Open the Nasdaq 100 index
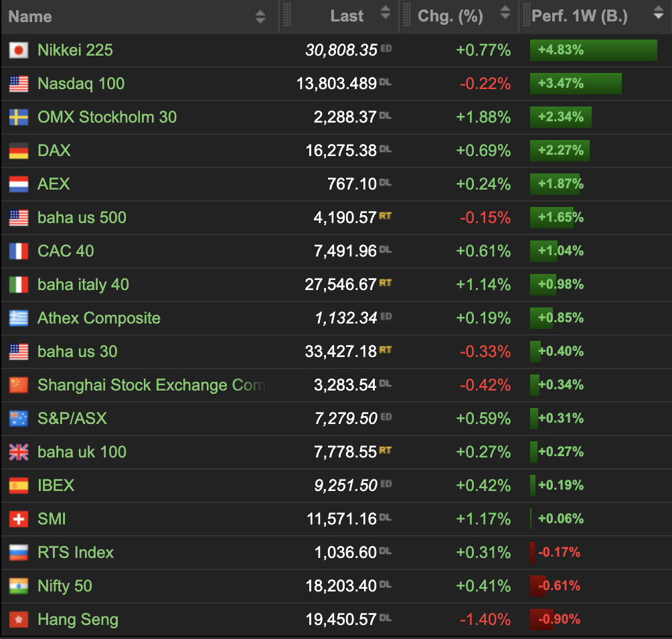 click(x=81, y=84)
